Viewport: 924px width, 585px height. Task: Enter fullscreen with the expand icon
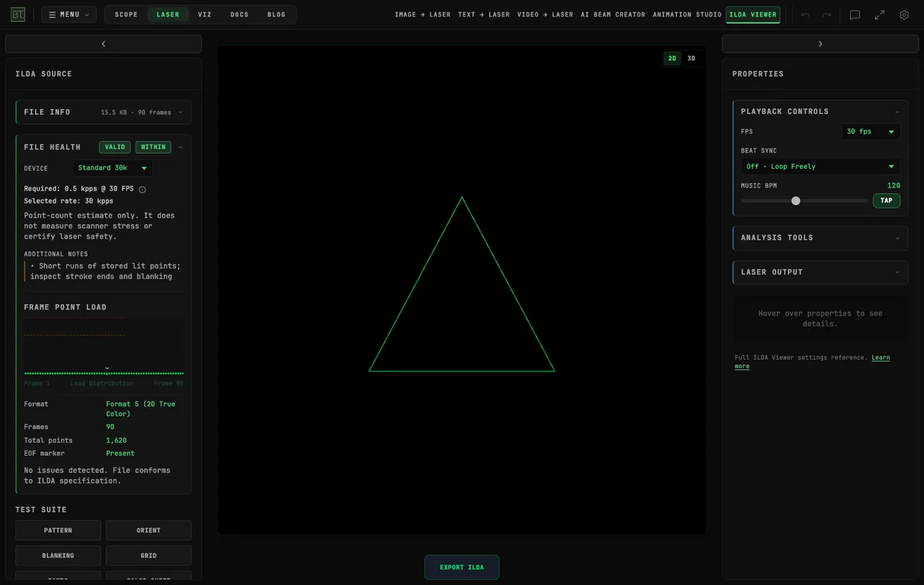(x=879, y=14)
